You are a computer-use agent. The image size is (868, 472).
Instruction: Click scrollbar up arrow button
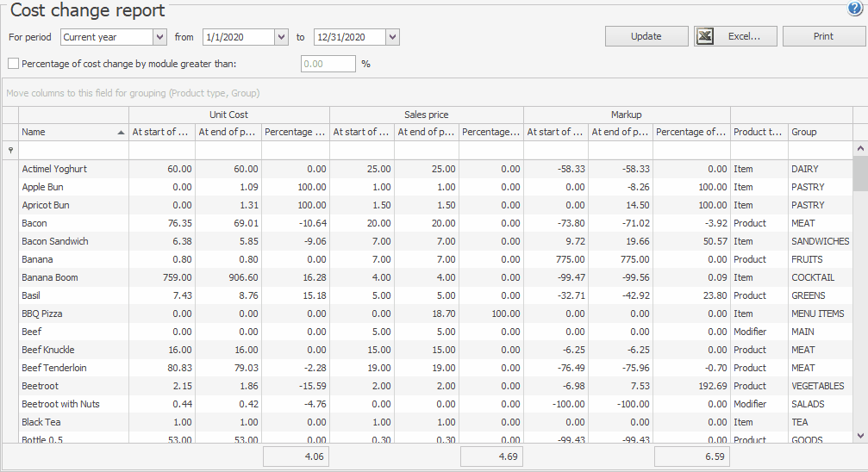860,150
